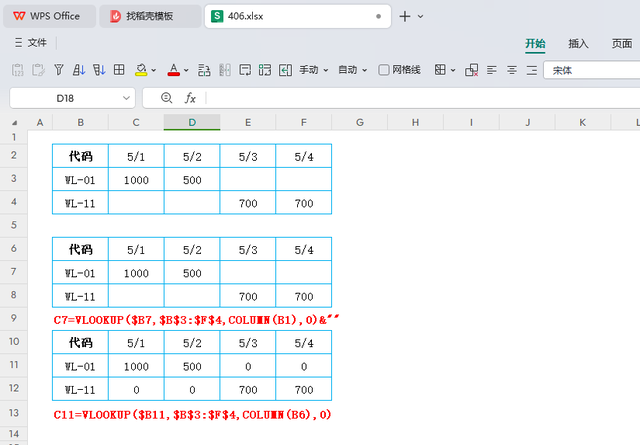Click cell B2 containing 代码
640x445 pixels.
(80, 156)
